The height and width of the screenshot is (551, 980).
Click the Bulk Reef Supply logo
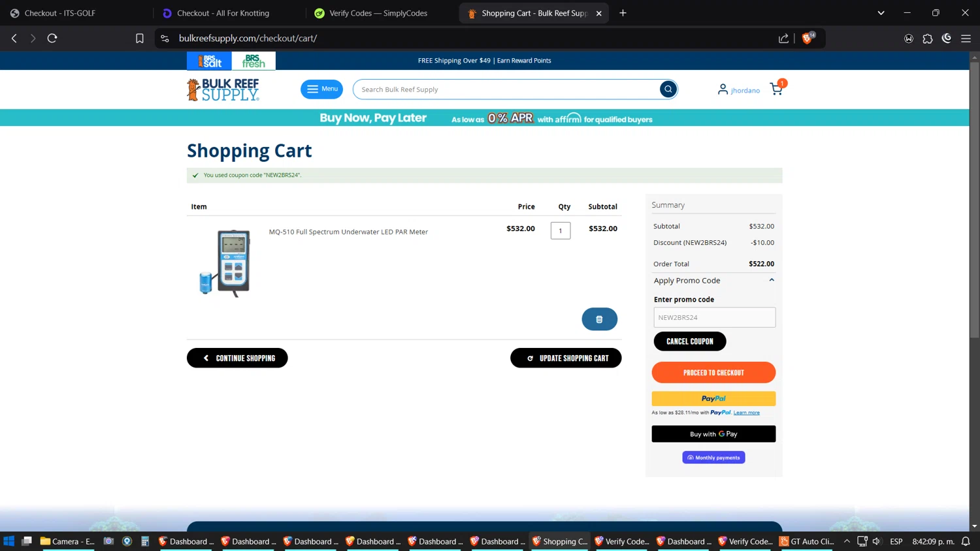click(x=223, y=90)
